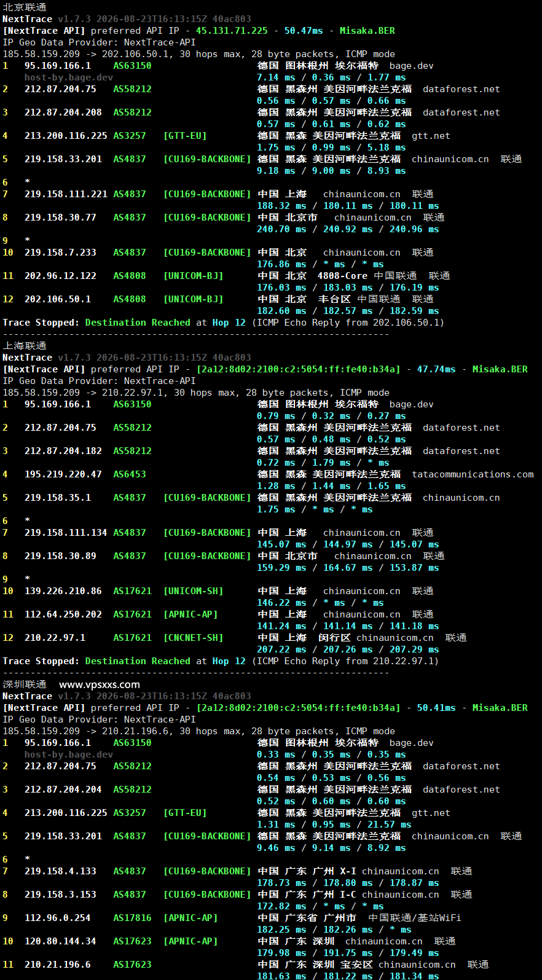Click the 中国联通/基站WiFi label

pyautogui.click(x=414, y=918)
